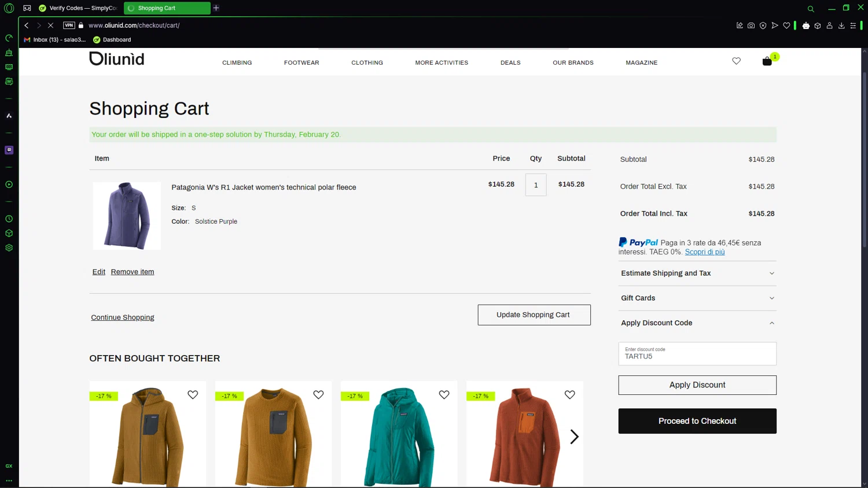Open the shopping bag cart icon

767,61
